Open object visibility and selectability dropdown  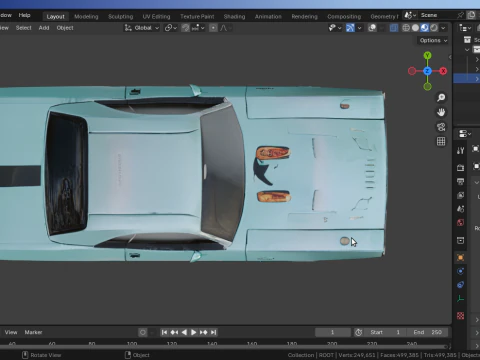tap(335, 28)
